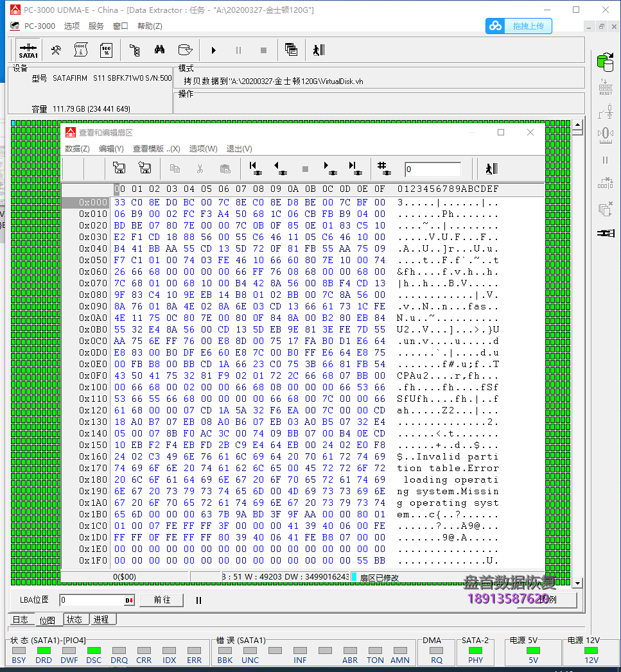
Task: Click the LBA位图 input field
Action: click(x=92, y=600)
